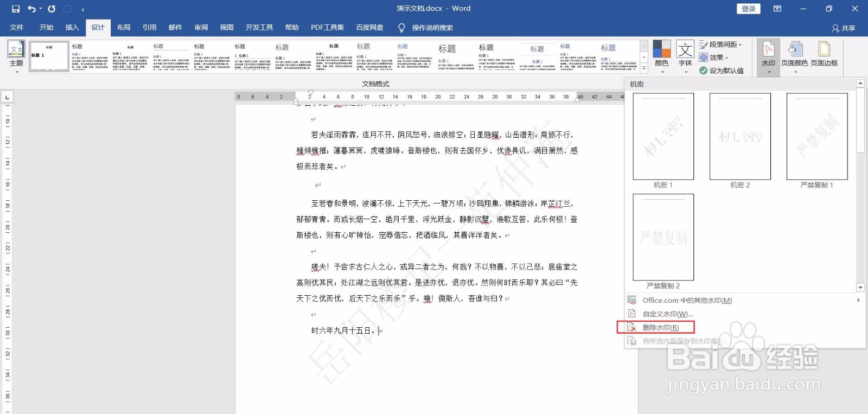Switch to the 插入 ribbon tab
Image resolution: width=868 pixels, height=414 pixels.
72,28
